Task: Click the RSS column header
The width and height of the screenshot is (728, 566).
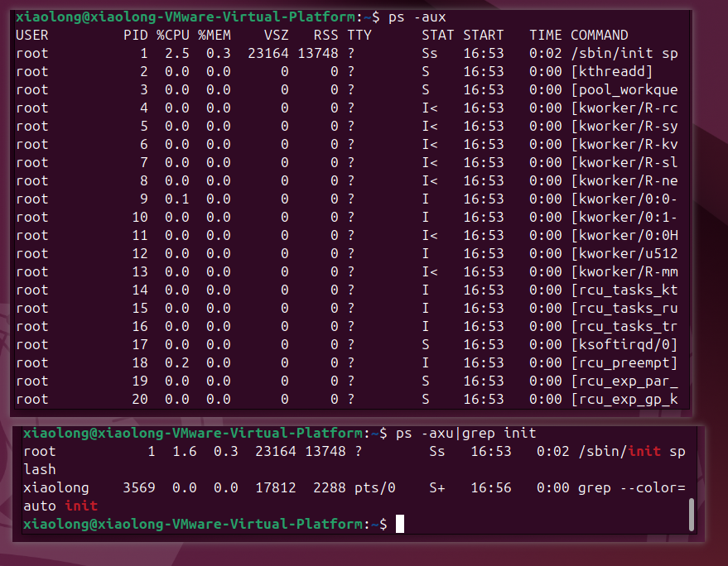Action: pyautogui.click(x=326, y=36)
